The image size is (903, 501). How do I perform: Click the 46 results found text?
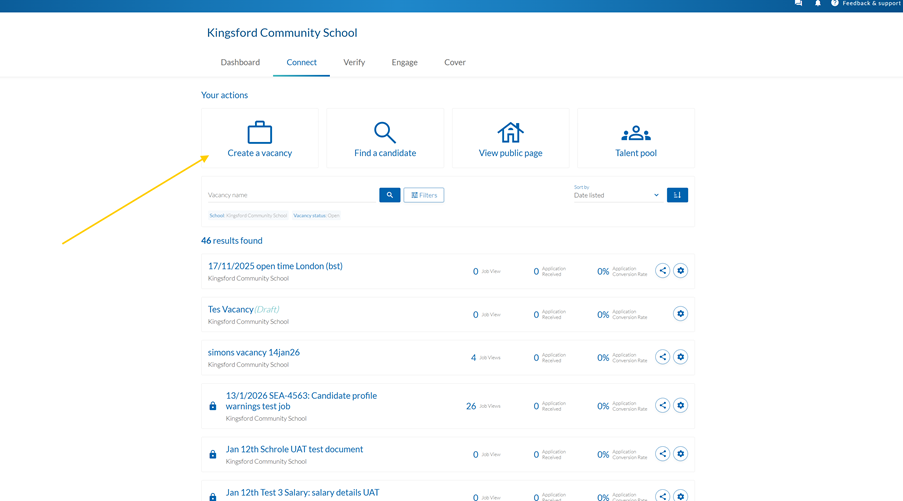pos(232,241)
